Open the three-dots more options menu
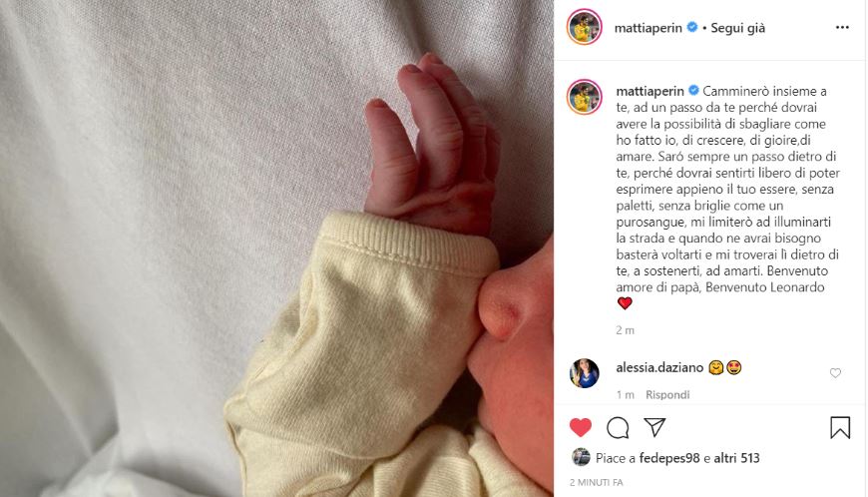868x497 pixels. 842,27
